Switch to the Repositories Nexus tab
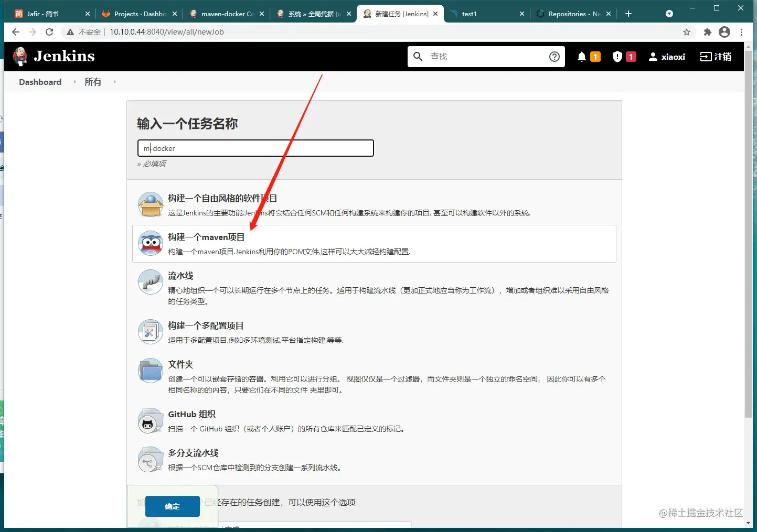Viewport: 757px width, 532px height. coord(573,14)
